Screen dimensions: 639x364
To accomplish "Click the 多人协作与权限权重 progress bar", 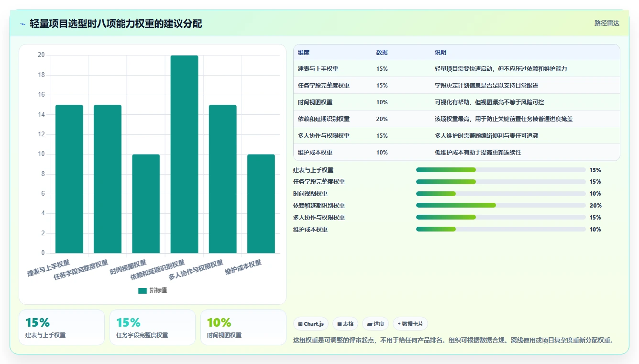I will [501, 217].
